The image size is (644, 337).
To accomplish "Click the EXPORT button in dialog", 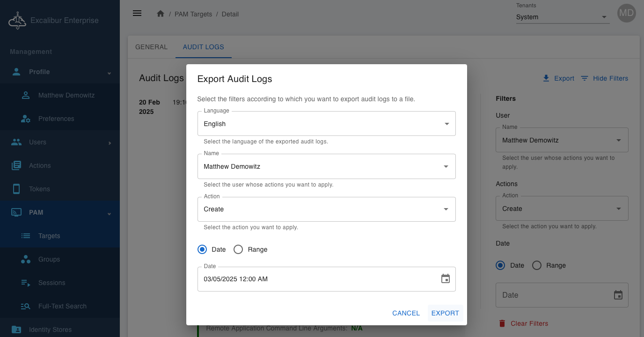I will pyautogui.click(x=445, y=313).
